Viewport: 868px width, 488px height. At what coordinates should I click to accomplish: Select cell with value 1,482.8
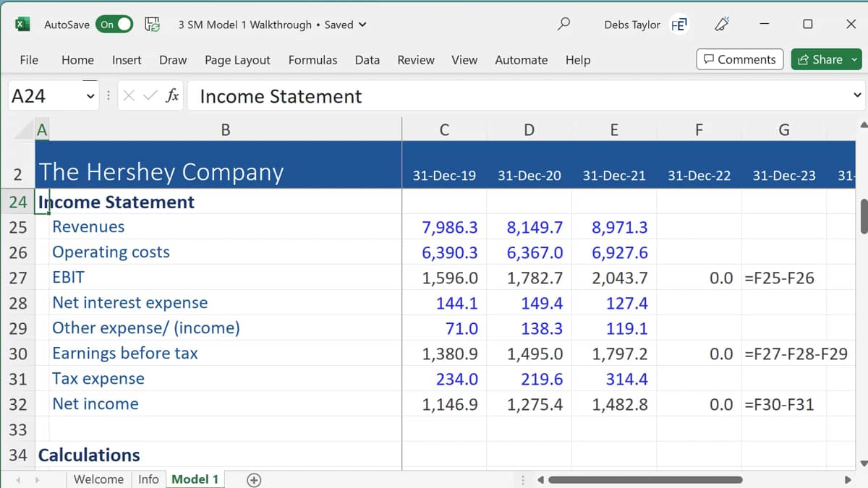coord(614,404)
